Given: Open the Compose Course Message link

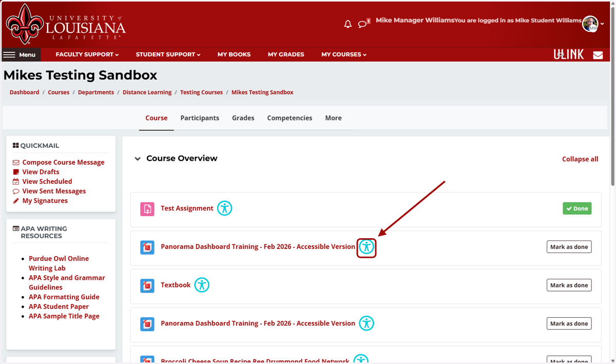Looking at the screenshot, I should point(63,162).
